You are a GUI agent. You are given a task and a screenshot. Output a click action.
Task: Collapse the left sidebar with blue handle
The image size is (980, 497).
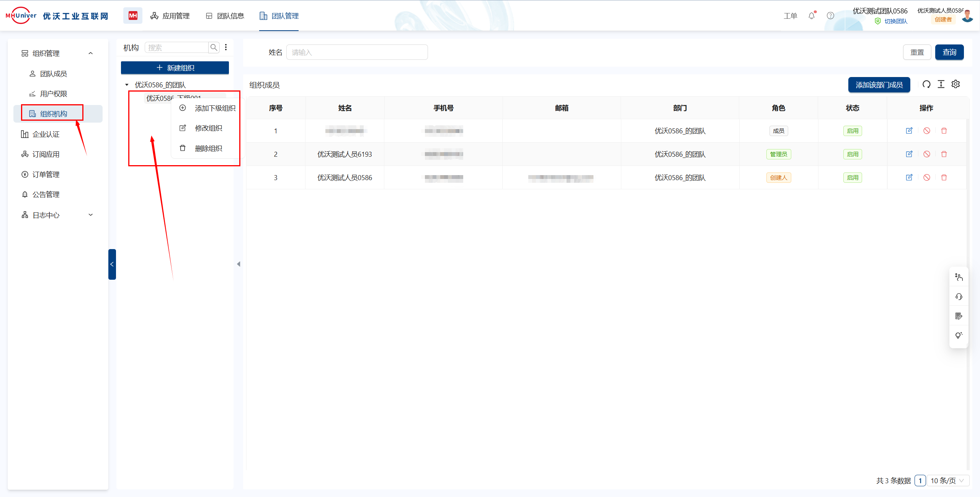coord(112,264)
